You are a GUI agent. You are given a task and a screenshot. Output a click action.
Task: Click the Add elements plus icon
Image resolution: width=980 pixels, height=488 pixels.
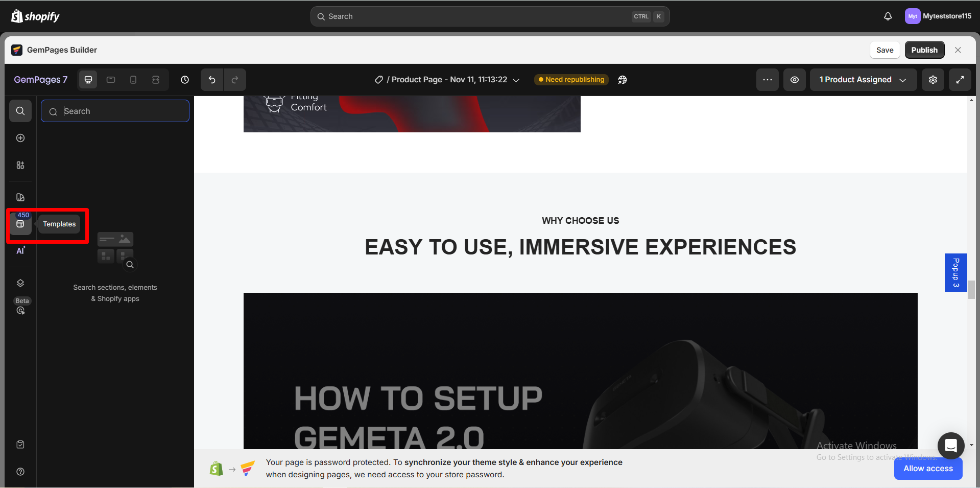coord(20,138)
